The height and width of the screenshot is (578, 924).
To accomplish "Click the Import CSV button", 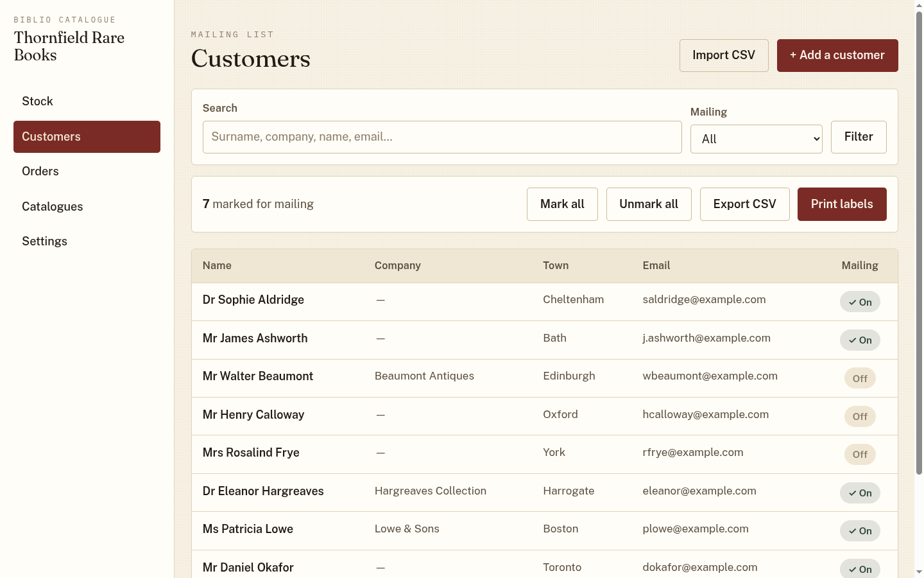I will (724, 55).
